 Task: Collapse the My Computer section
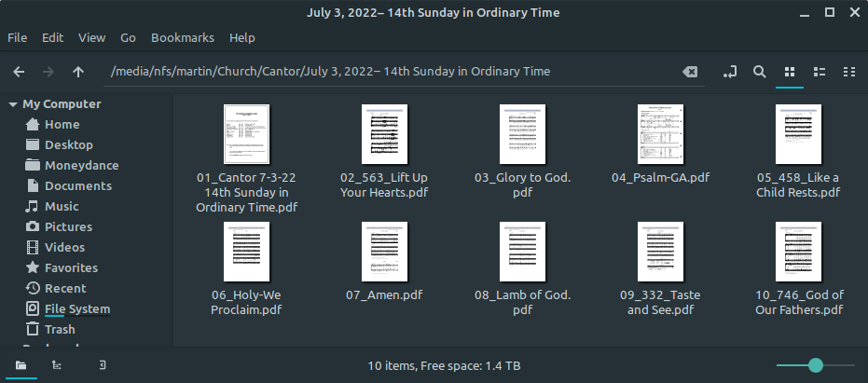(x=13, y=104)
